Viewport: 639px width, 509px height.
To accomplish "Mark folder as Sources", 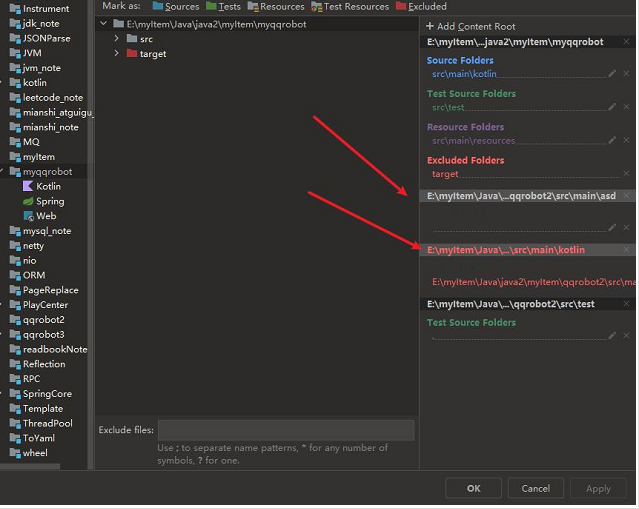I will [x=176, y=7].
